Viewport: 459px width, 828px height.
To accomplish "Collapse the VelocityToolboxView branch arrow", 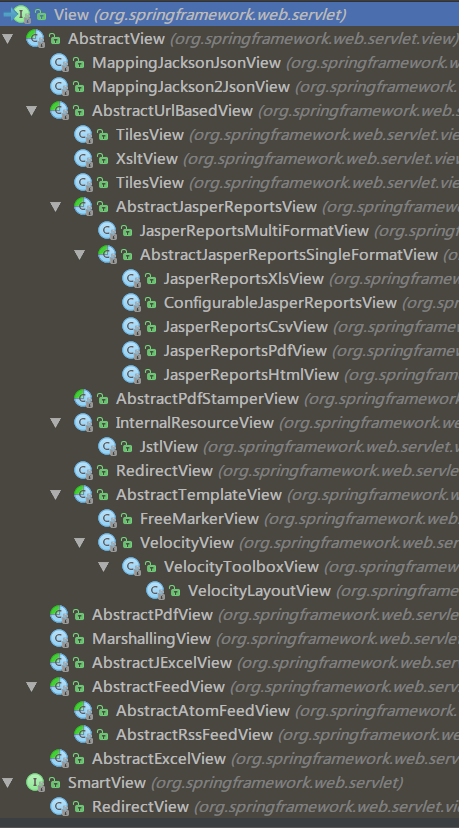I will [104, 567].
